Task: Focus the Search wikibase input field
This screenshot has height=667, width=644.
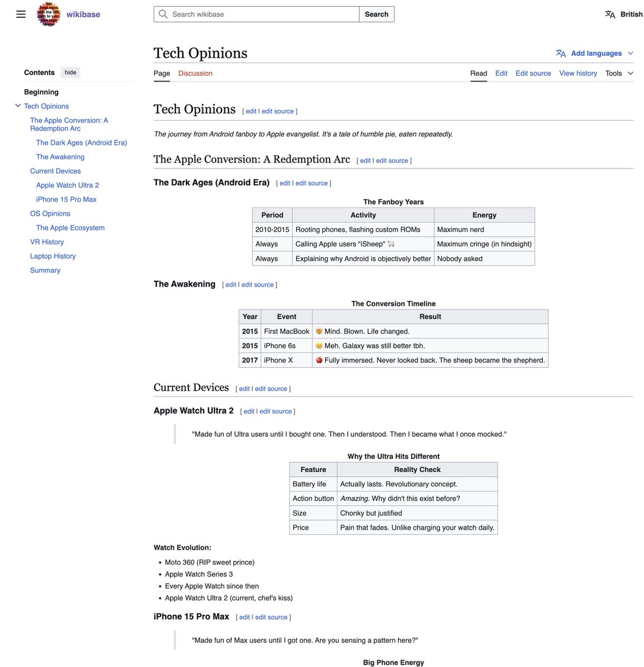Action: [257, 14]
